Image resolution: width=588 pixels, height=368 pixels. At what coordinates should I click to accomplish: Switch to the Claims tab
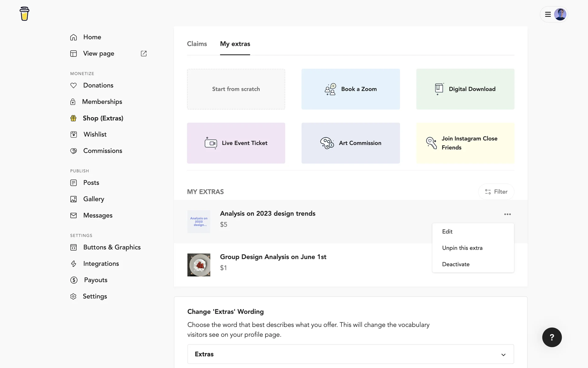[x=197, y=44]
